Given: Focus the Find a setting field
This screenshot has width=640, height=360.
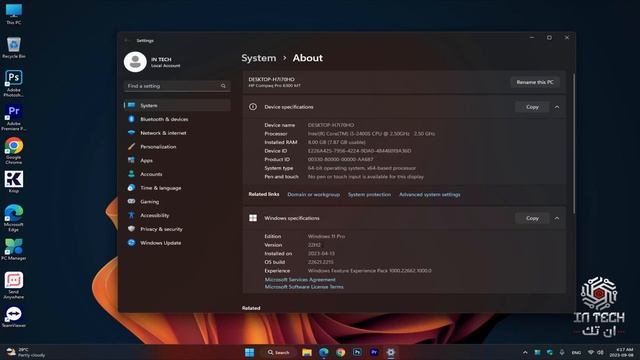Looking at the screenshot, I should tap(177, 86).
